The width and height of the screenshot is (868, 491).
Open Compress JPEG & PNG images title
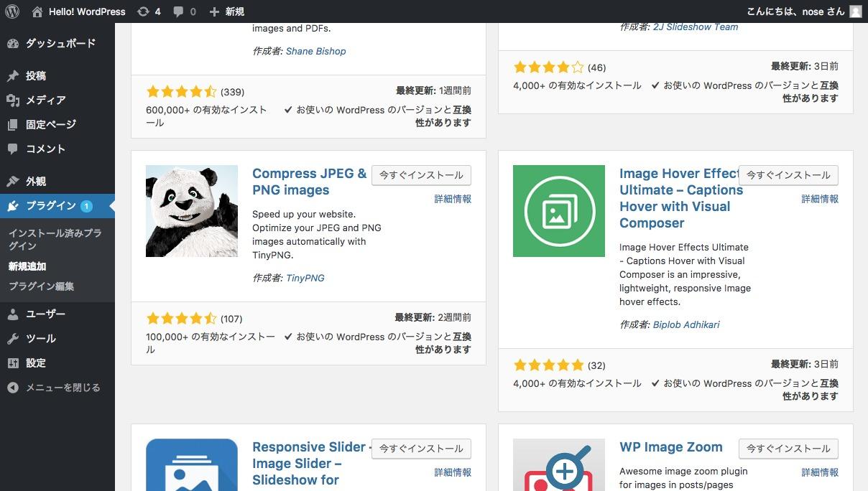(x=310, y=182)
